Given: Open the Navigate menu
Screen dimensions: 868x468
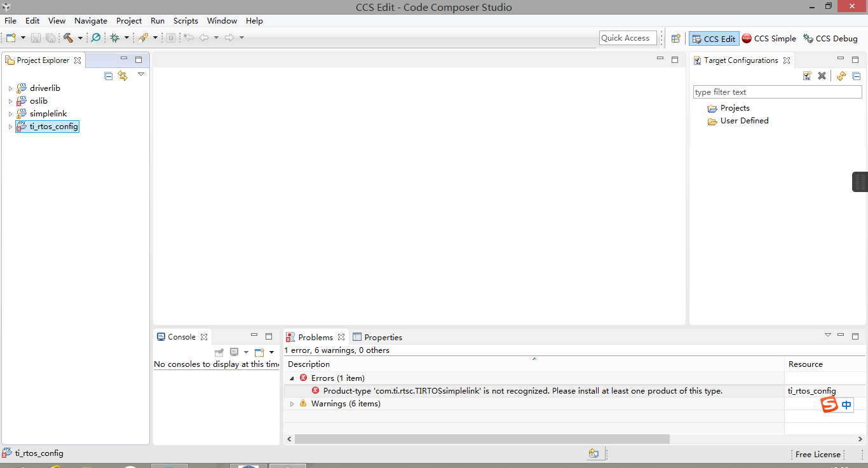Looking at the screenshot, I should 91,21.
